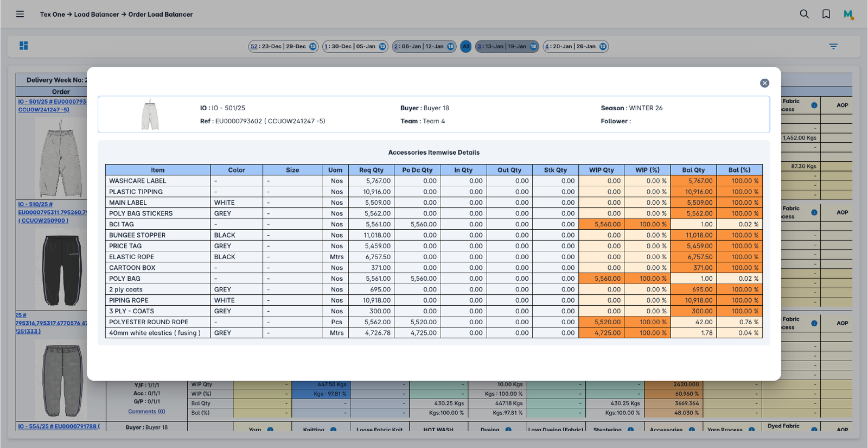This screenshot has height=448, width=868.
Task: Click the search magnifier icon
Action: (804, 14)
